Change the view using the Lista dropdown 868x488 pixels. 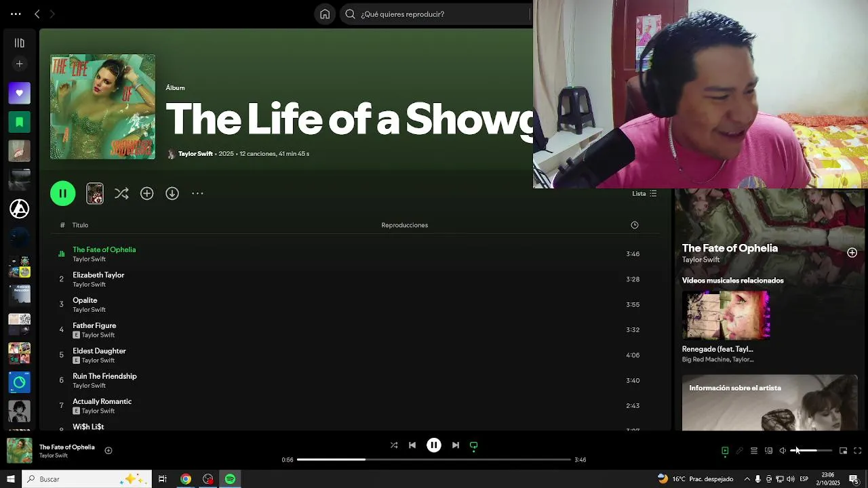pyautogui.click(x=644, y=194)
